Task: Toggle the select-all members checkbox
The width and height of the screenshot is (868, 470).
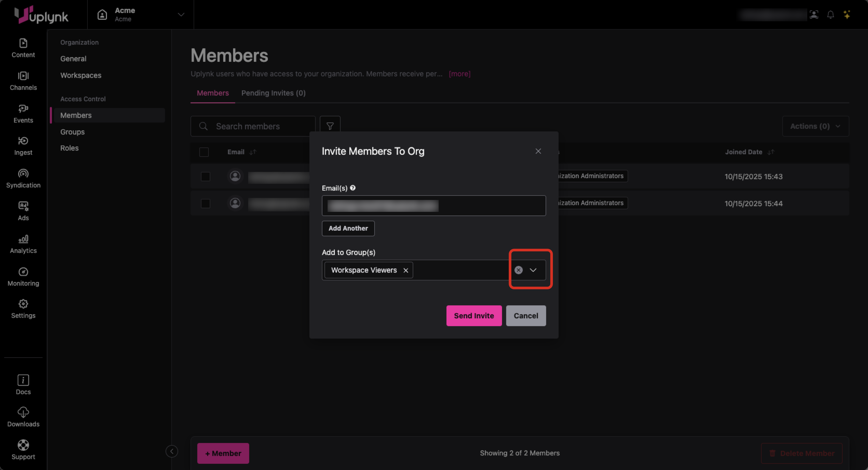Action: click(204, 152)
